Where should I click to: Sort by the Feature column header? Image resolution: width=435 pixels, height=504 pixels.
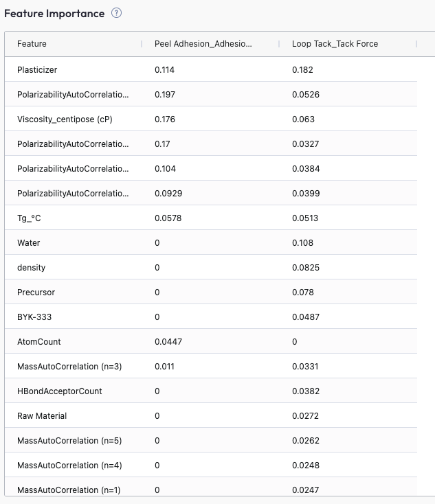[x=32, y=44]
